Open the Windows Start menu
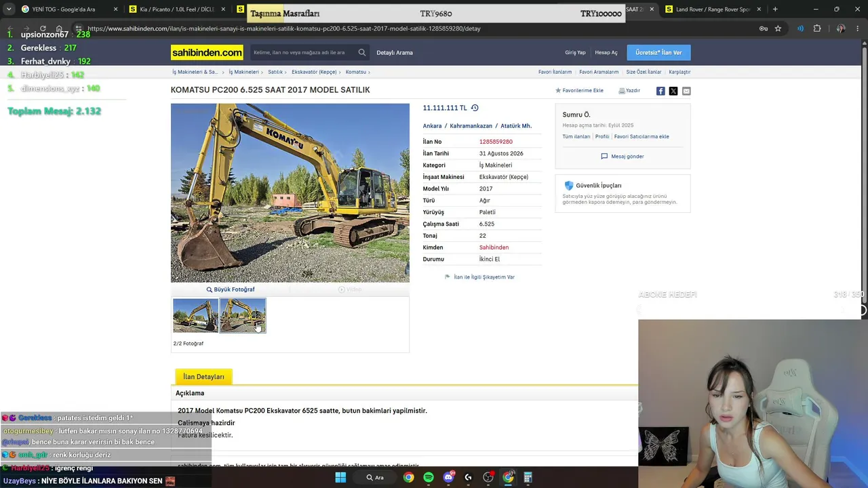The height and width of the screenshot is (488, 868). (x=340, y=477)
